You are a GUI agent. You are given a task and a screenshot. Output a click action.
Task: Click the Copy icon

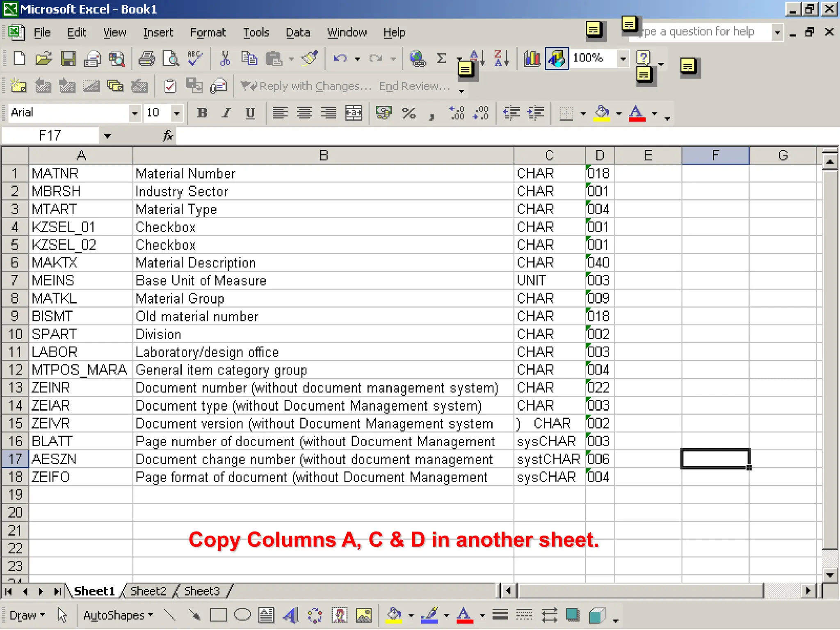point(249,59)
